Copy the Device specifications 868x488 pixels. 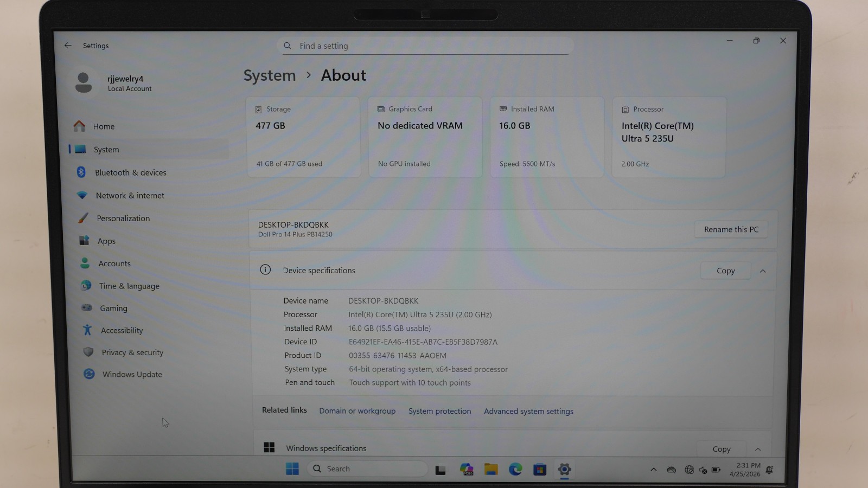point(726,271)
